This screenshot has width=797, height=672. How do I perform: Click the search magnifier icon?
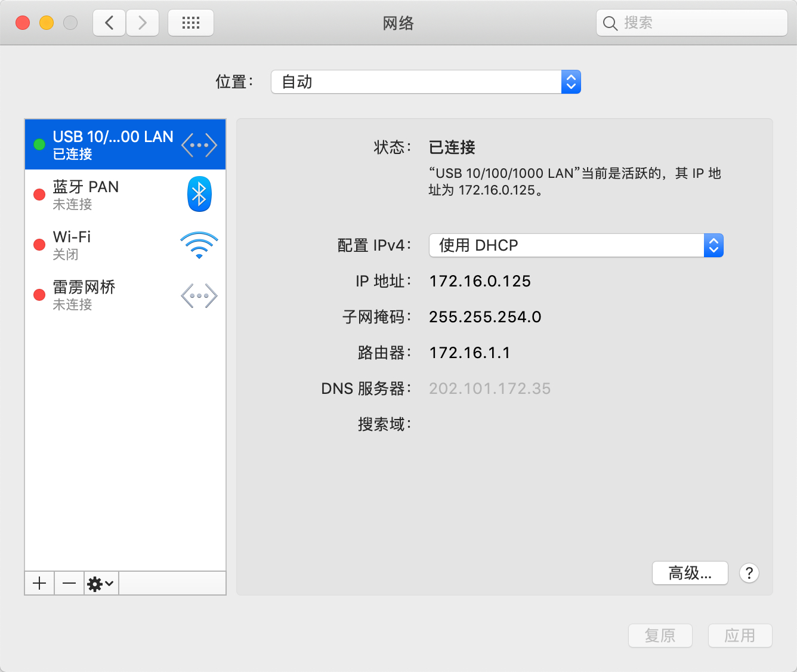(610, 23)
